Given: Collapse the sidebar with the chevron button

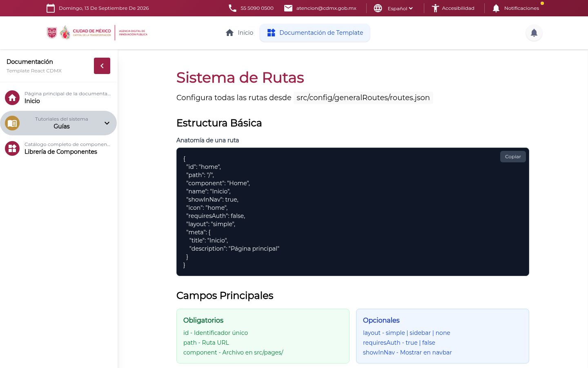Looking at the screenshot, I should (102, 66).
